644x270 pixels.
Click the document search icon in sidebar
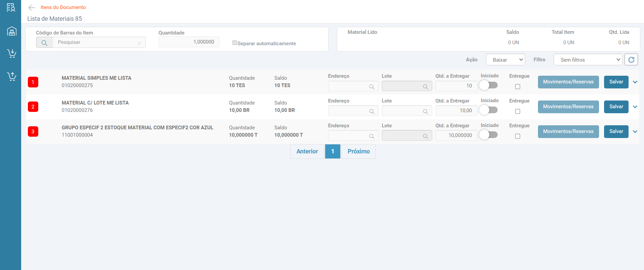coord(11,8)
